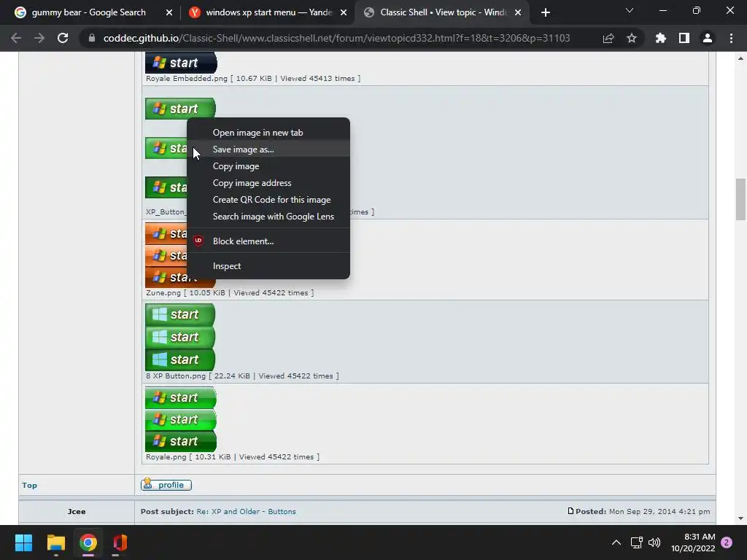Click the browser forward arrow
This screenshot has width=747, height=560.
(39, 38)
